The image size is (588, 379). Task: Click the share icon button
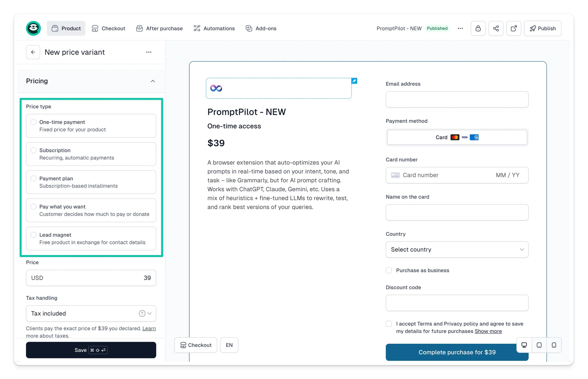pyautogui.click(x=496, y=28)
